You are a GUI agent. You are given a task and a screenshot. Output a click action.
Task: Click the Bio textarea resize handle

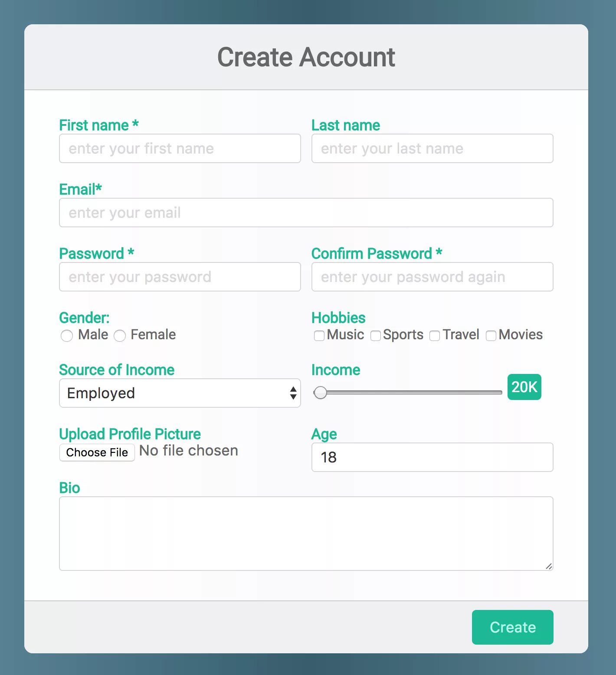[x=549, y=566]
